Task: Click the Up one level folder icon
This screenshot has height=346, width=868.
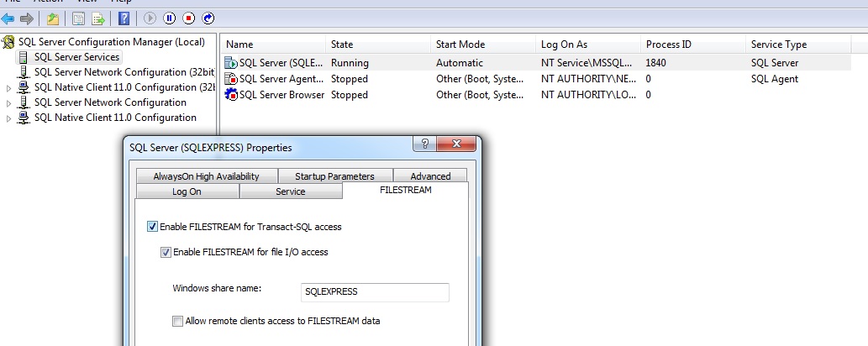Action: [53, 18]
